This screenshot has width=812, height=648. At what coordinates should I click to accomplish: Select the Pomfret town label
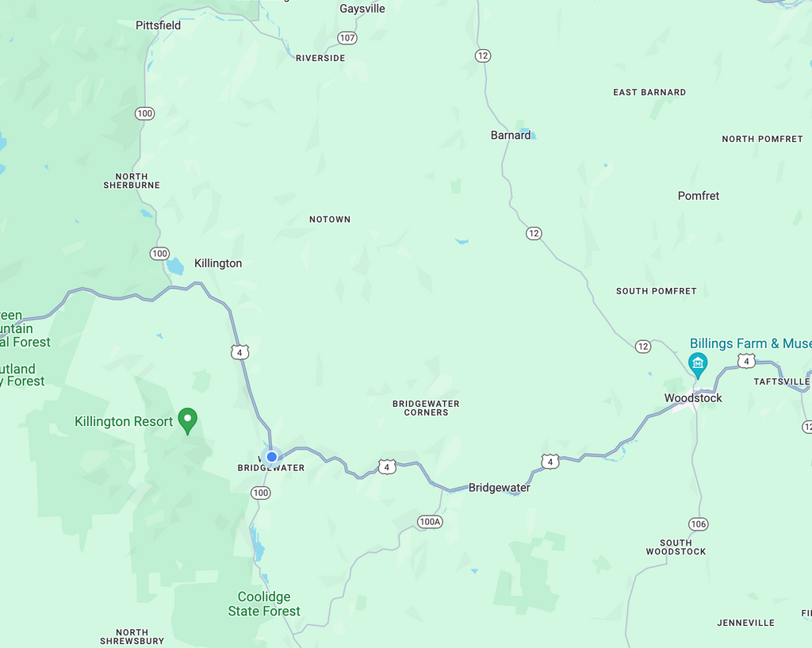pyautogui.click(x=698, y=196)
